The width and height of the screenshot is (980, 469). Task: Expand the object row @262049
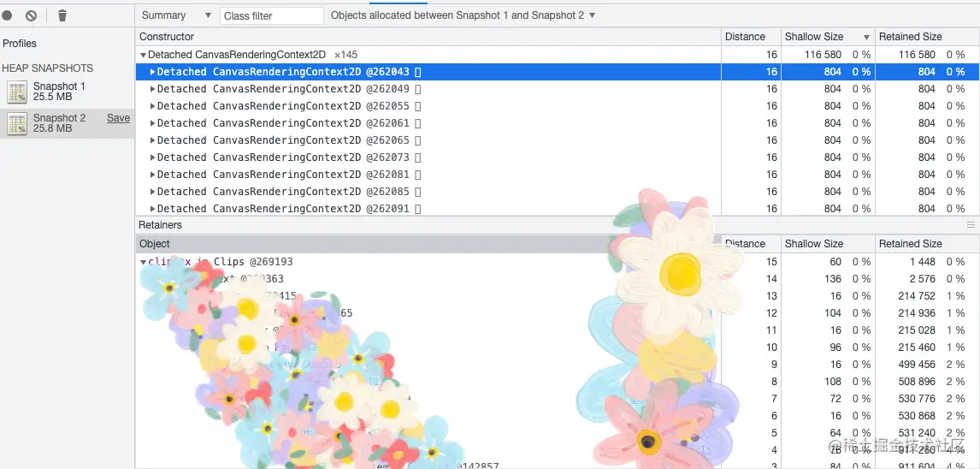(x=152, y=89)
